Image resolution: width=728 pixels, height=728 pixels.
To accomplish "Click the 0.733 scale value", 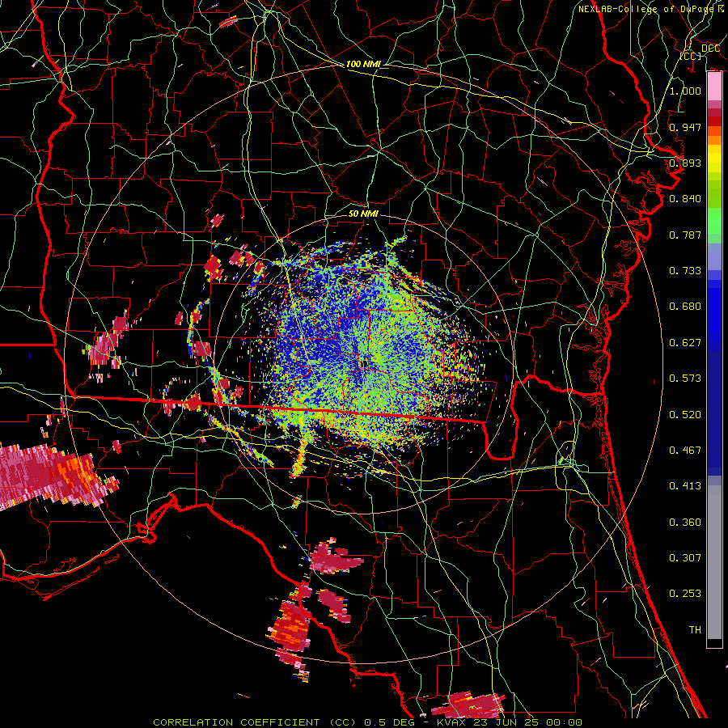I will point(685,271).
